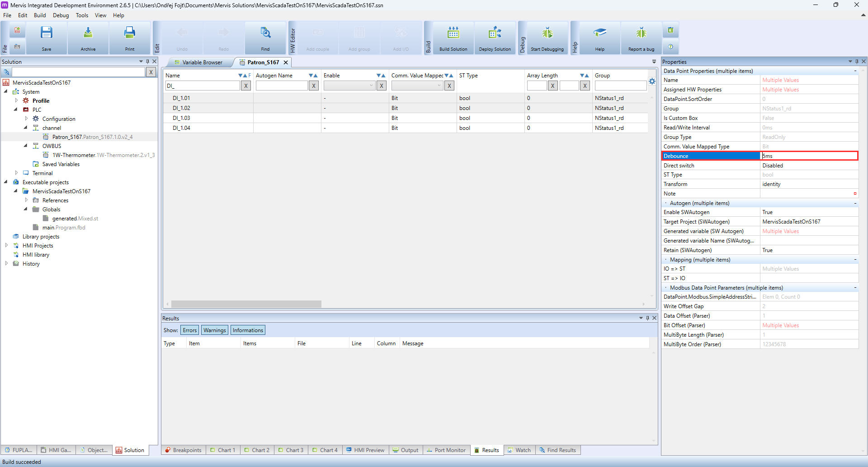Open the Archive tool
This screenshot has width=868, height=467.
[88, 38]
